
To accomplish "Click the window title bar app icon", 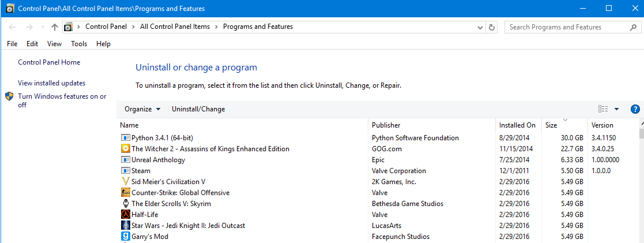I will pos(10,8).
